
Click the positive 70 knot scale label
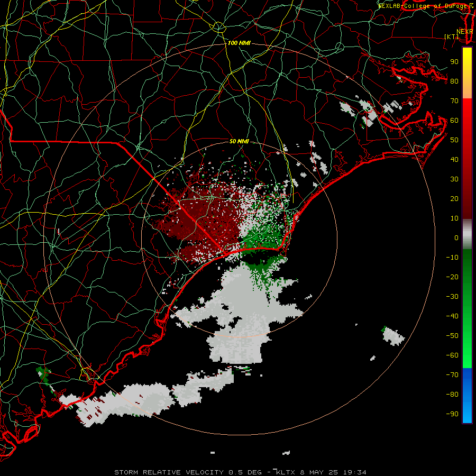click(x=454, y=101)
